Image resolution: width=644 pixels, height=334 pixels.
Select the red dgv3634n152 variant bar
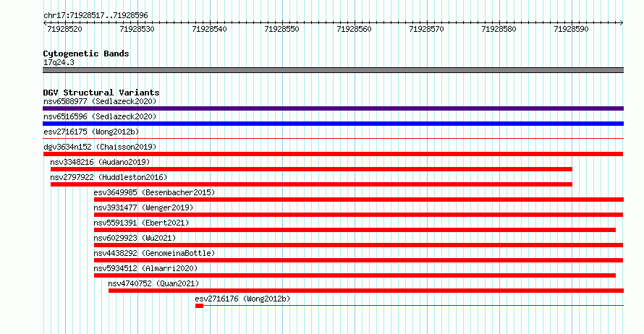333,154
